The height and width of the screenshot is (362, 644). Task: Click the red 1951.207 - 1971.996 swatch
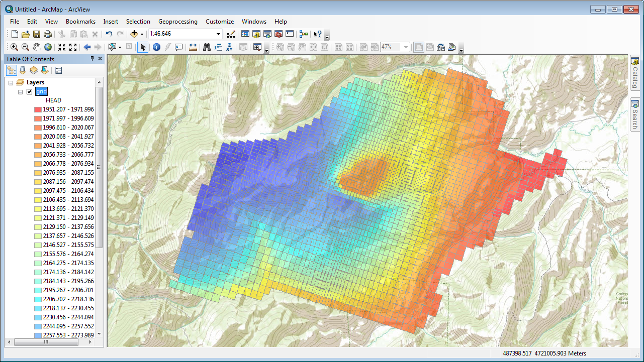38,109
